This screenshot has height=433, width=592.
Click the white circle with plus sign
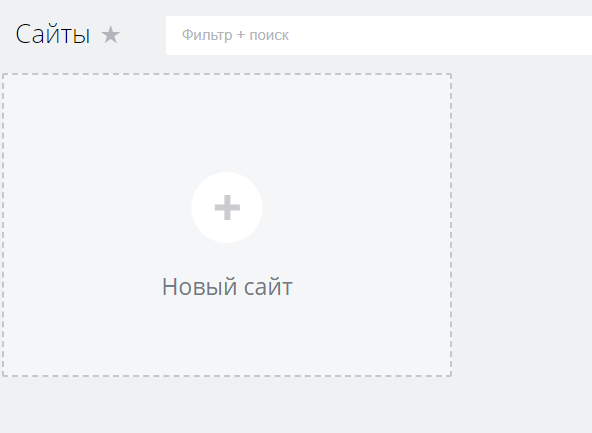click(227, 207)
